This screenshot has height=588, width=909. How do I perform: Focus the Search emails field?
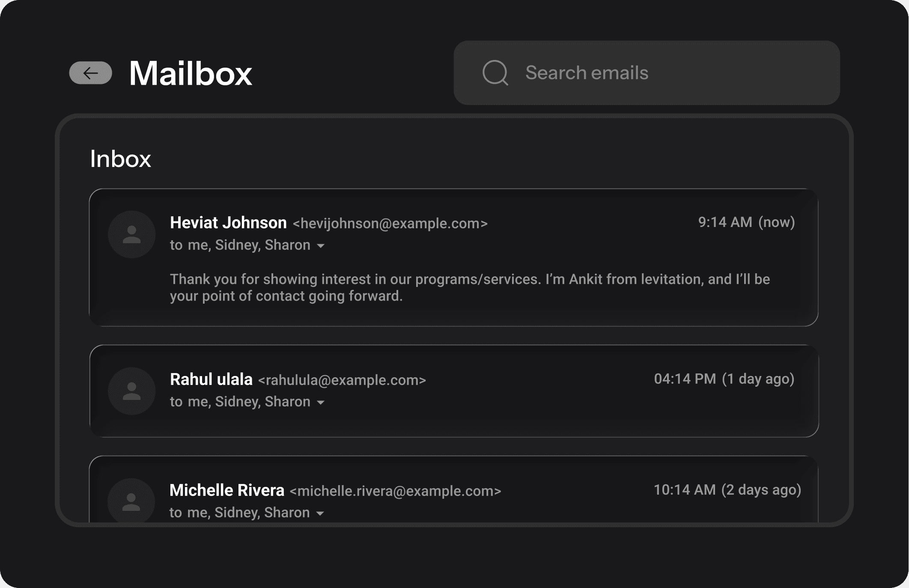coord(659,73)
